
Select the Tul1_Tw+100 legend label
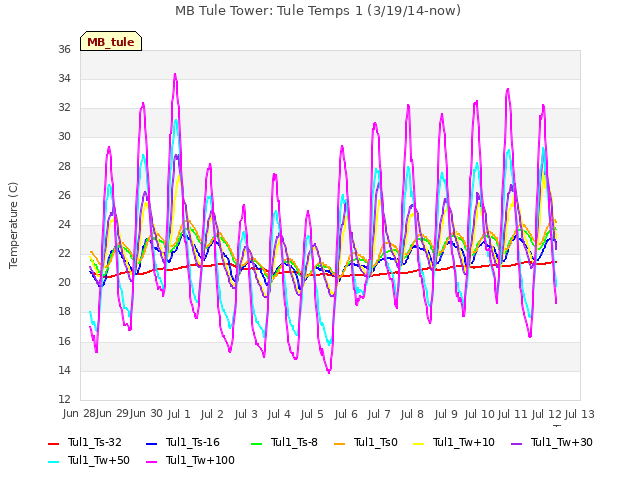tap(200, 460)
